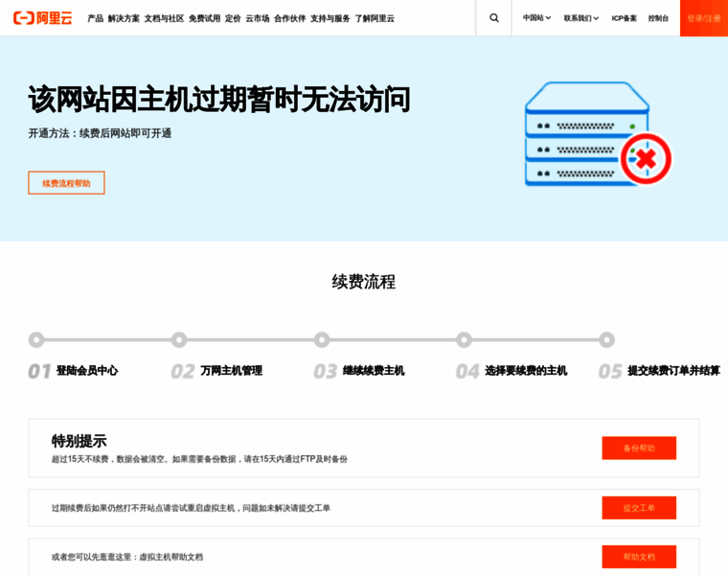The width and height of the screenshot is (728, 575).
Task: Expand the 联系我们 dropdown
Action: point(580,18)
